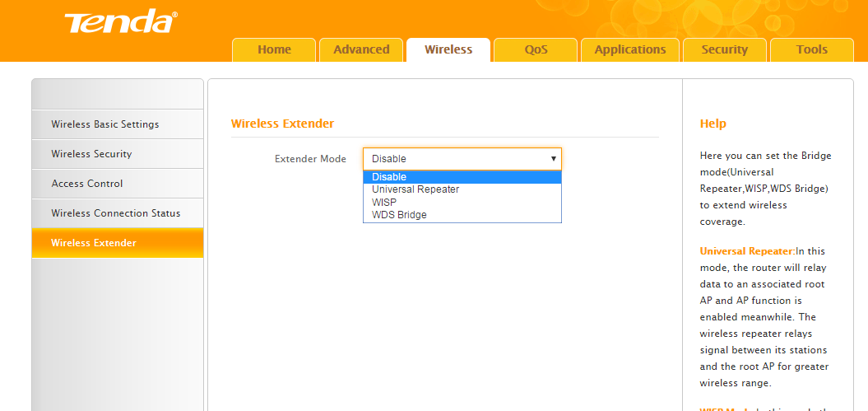Open the Applications tab
The height and width of the screenshot is (411, 868).
tap(630, 49)
